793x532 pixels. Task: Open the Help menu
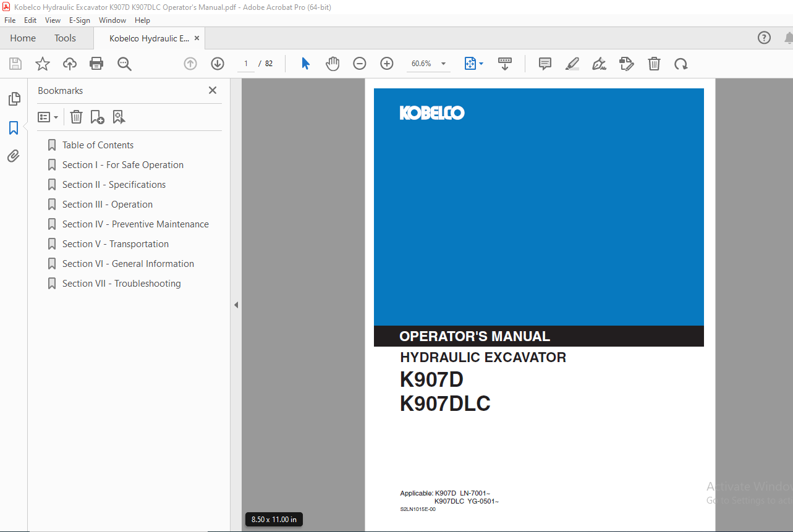[142, 20]
